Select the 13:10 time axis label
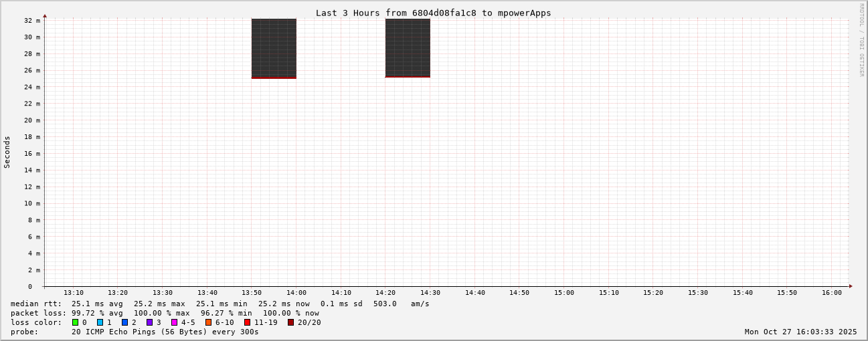Screen dimensions: 868x341 [74, 293]
